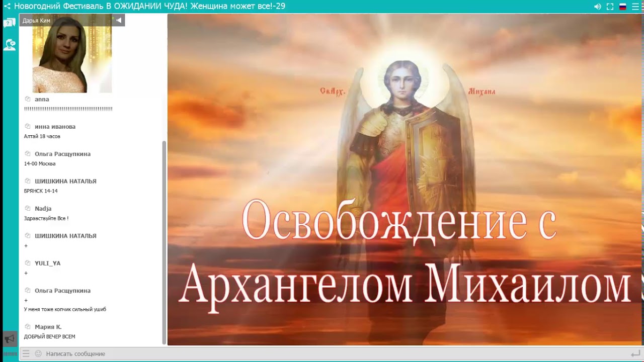The height and width of the screenshot is (362, 644).
Task: Open the top-right hamburger menu
Action: tap(635, 7)
